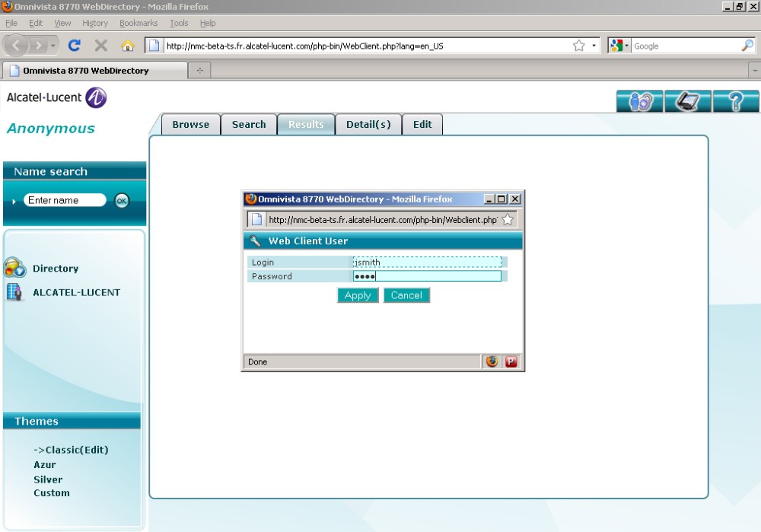
Task: Open the back/forward history dropdown arrow
Action: [x=53, y=46]
